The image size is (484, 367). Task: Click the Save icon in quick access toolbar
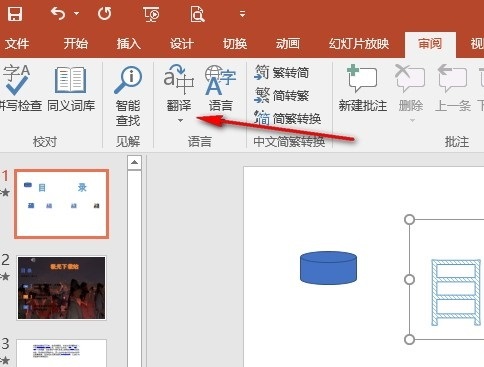(15, 14)
